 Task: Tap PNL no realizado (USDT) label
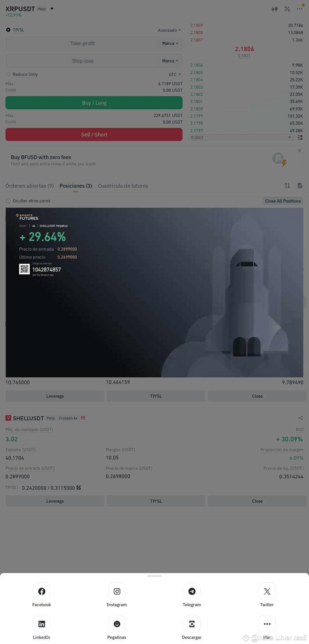[x=29, y=429]
